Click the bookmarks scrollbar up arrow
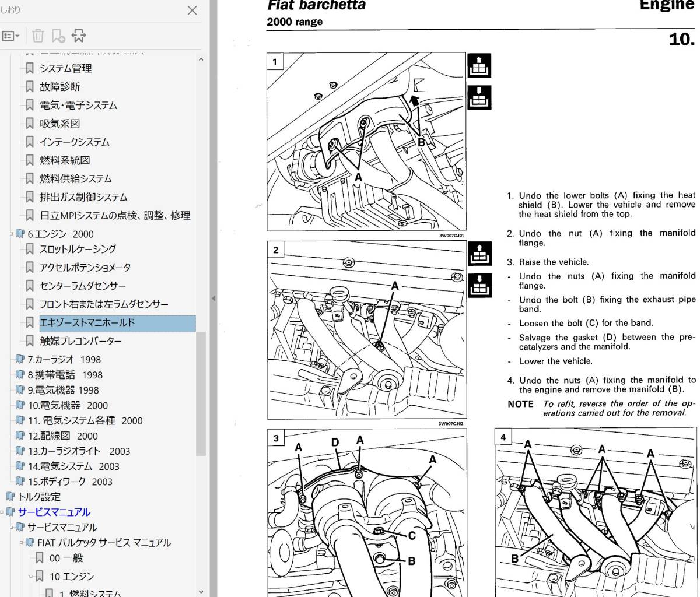 click(201, 59)
